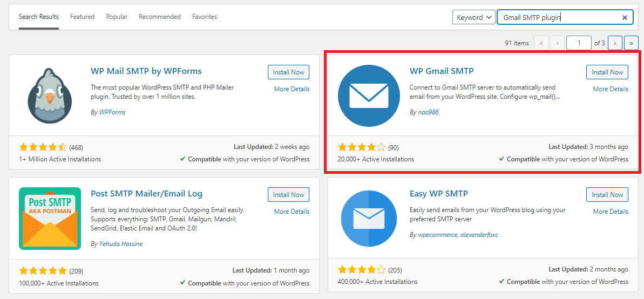The image size is (644, 299).
Task: Visit author WPForms link
Action: click(112, 112)
